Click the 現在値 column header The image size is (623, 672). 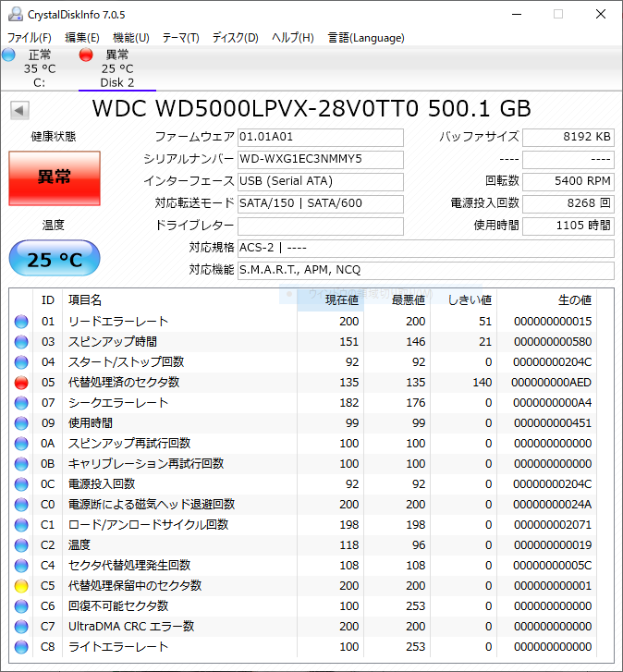[x=330, y=300]
